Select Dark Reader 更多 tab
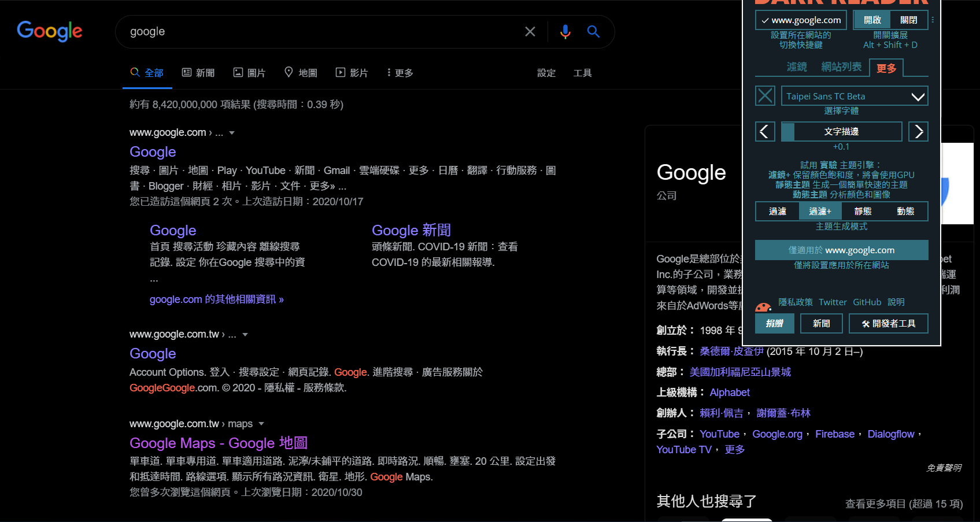The height and width of the screenshot is (522, 980). 886,68
